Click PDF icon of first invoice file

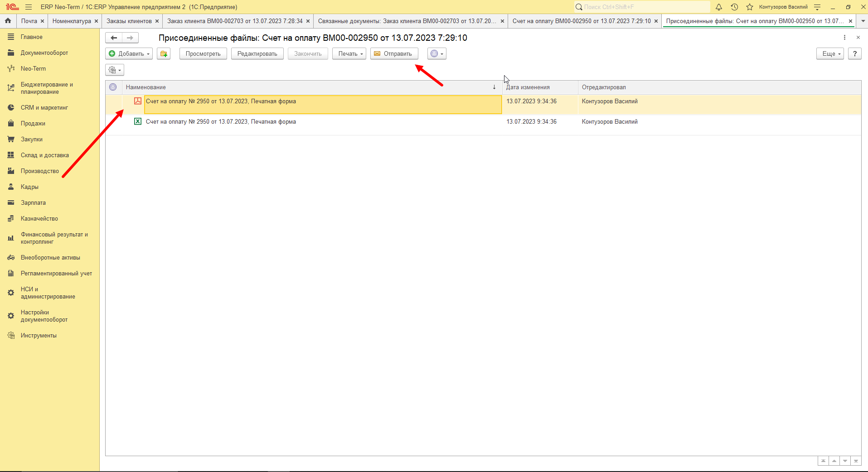138,101
